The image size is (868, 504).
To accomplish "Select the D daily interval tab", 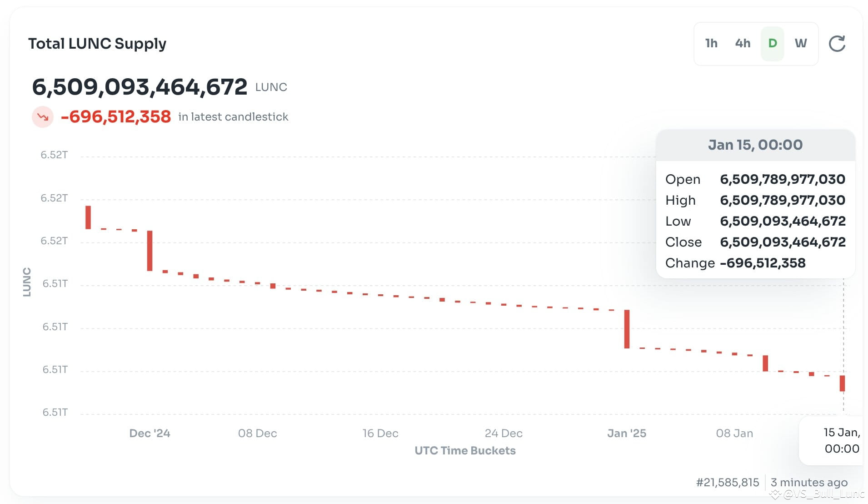I will click(772, 43).
